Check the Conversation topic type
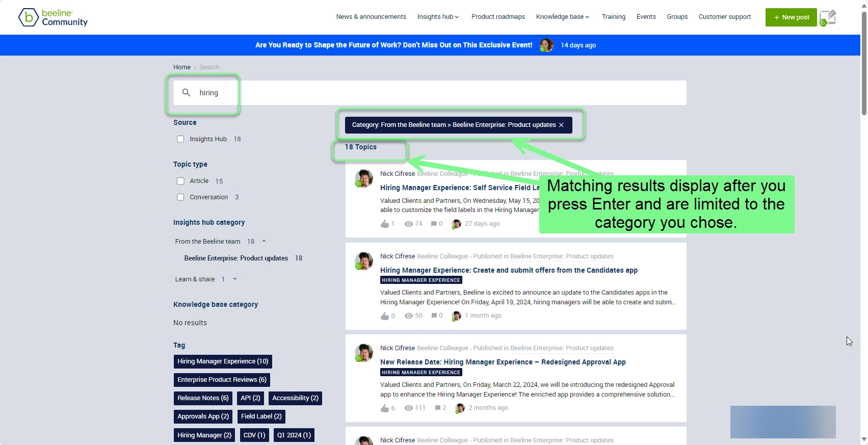 click(x=180, y=197)
